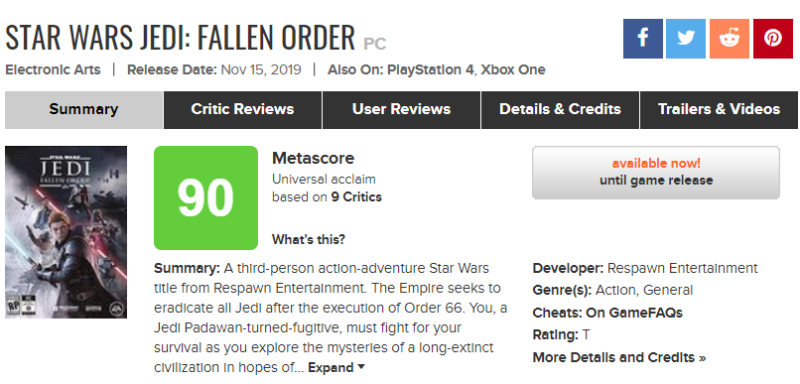Visit the Electronic Arts publisher page
The width and height of the screenshot is (800, 384).
point(53,69)
